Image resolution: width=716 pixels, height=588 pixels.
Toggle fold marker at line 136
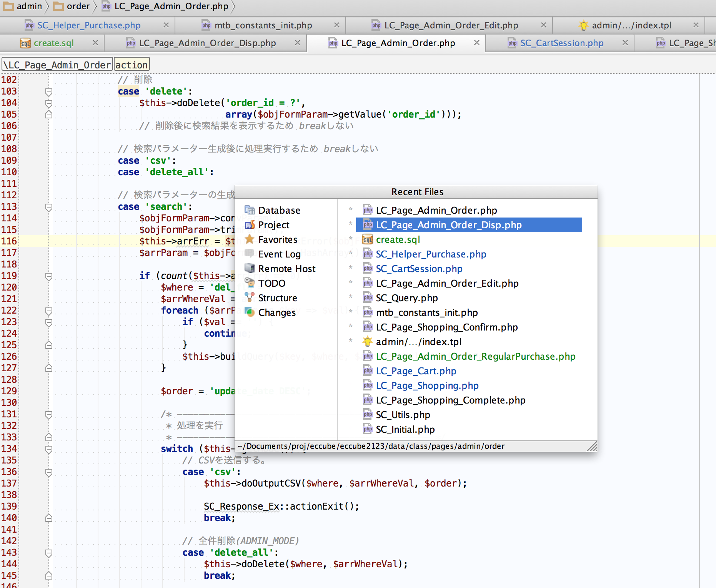[x=49, y=472]
